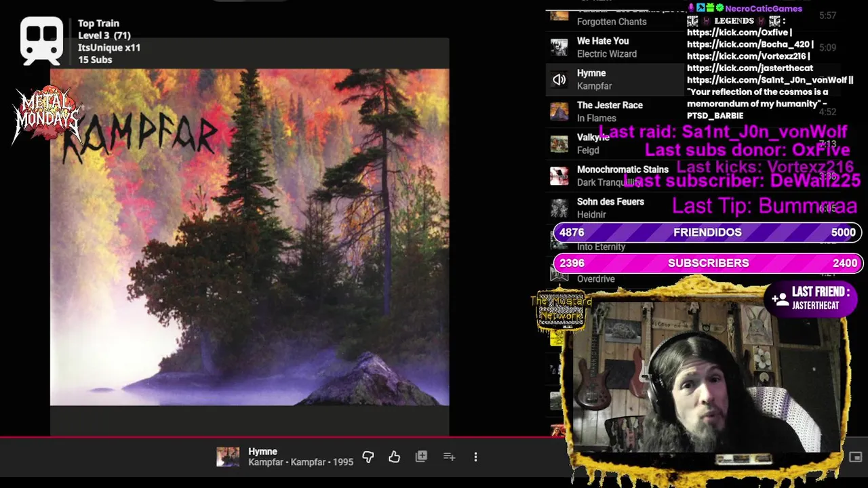The image size is (868, 488).
Task: Click the Subscribers goal progress bar
Action: point(708,263)
